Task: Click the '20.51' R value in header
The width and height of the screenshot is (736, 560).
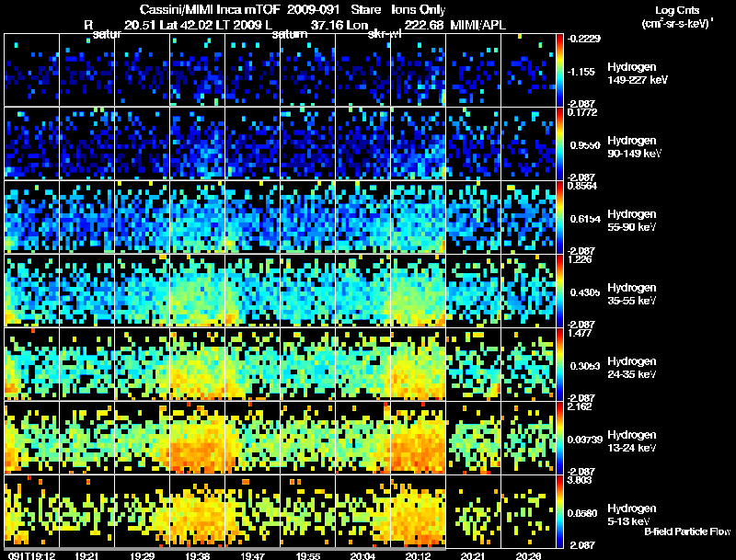Action: 140,25
